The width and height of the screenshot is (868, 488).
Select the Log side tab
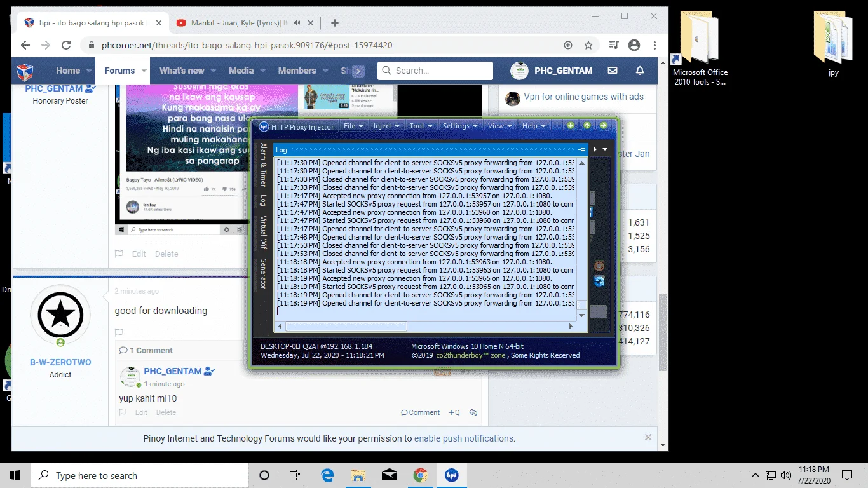tap(263, 200)
